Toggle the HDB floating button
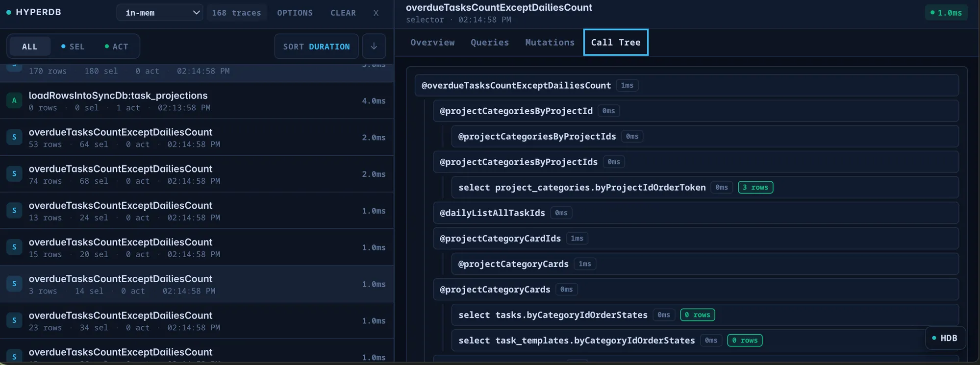Screen dimensions: 980x365 click(x=945, y=338)
